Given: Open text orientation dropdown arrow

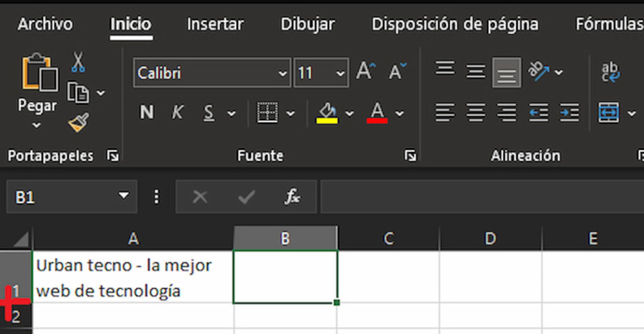Looking at the screenshot, I should click(x=558, y=73).
